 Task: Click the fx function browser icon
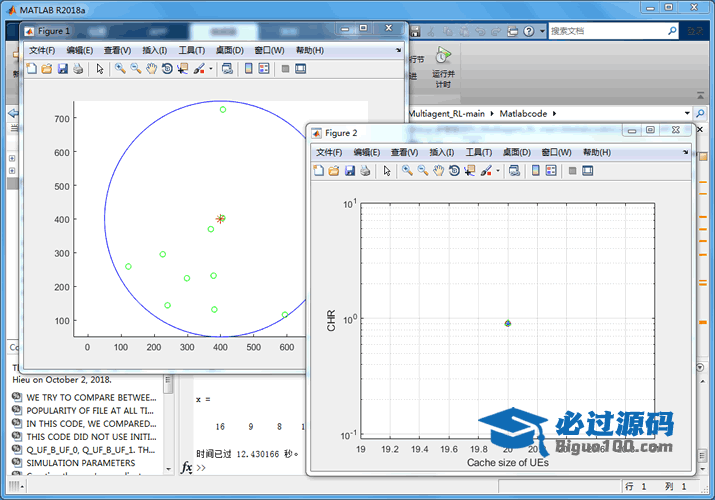click(x=187, y=468)
